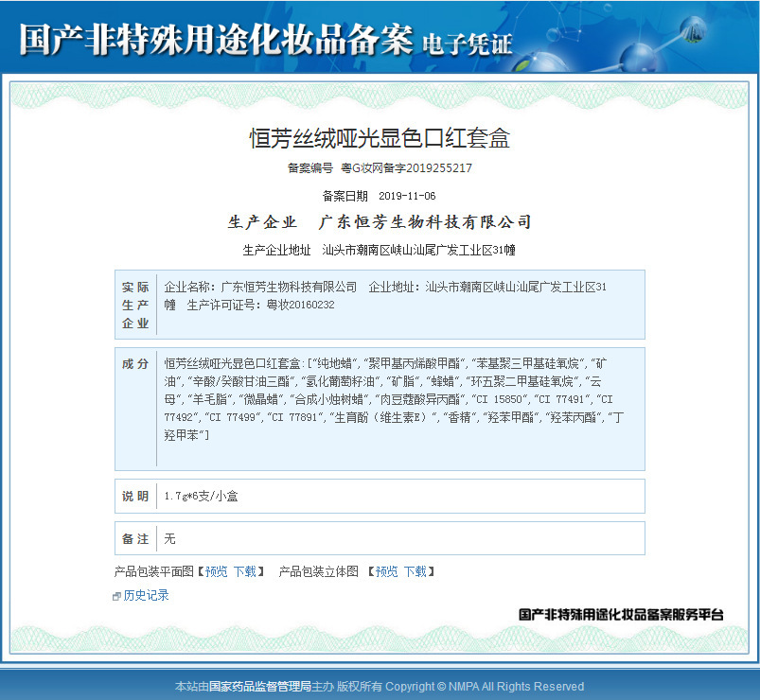Image resolution: width=760 pixels, height=700 pixels.
Task: Select the filing number 粤G妆网备字2019255217
Action: click(406, 168)
